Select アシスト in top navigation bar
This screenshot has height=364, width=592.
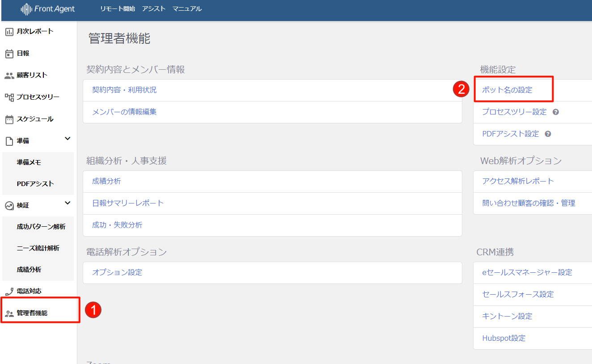[x=154, y=9]
